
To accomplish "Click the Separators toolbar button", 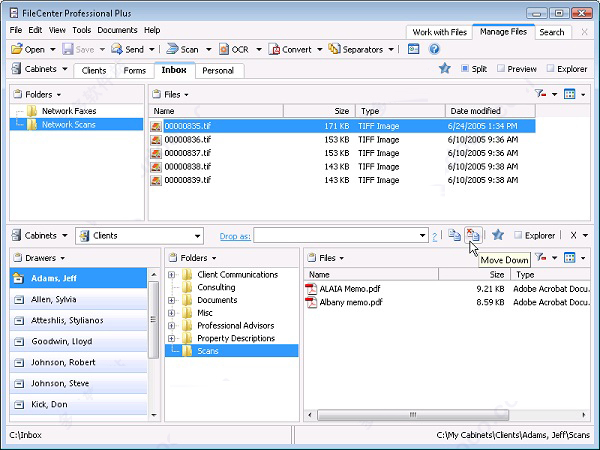I will [356, 49].
